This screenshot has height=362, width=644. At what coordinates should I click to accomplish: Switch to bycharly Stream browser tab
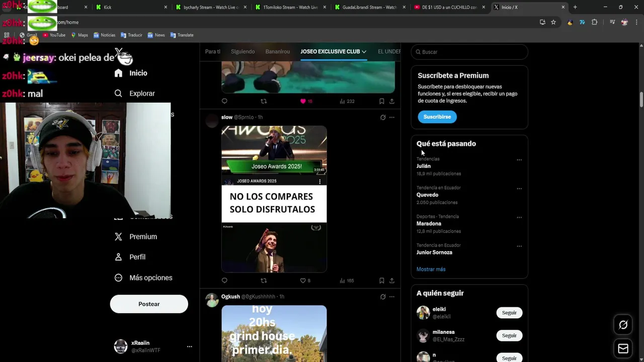tap(211, 7)
